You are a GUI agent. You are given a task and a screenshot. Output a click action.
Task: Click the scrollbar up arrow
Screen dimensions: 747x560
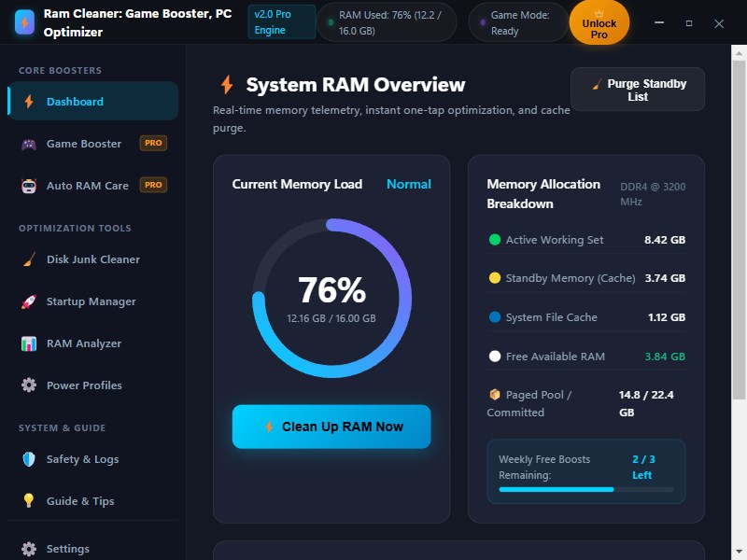[x=740, y=52]
